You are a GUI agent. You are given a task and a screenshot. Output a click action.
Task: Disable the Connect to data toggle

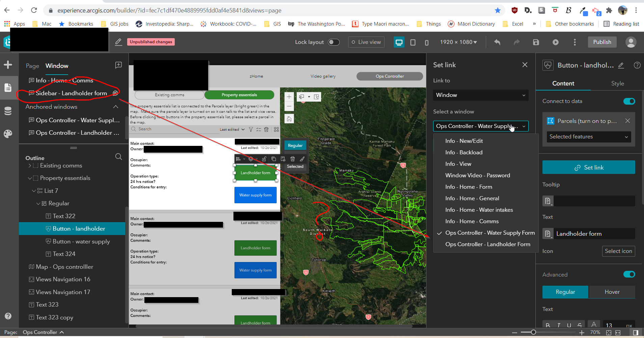pos(629,101)
